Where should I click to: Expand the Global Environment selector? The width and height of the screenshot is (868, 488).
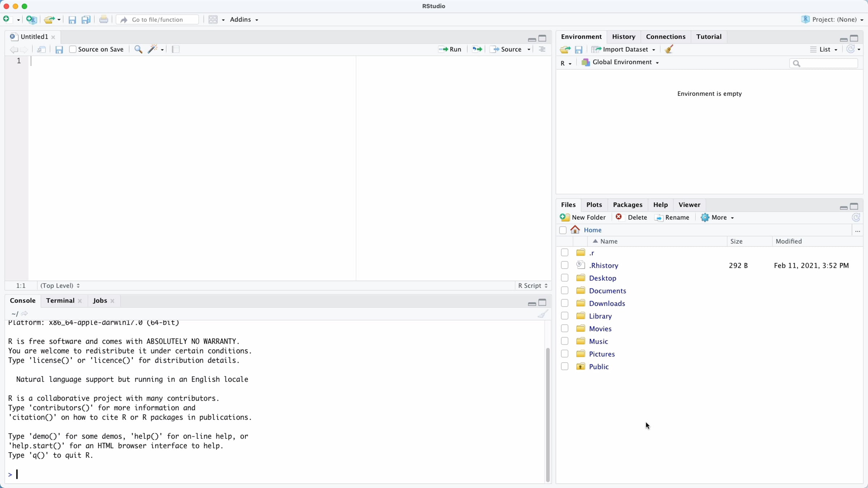620,62
